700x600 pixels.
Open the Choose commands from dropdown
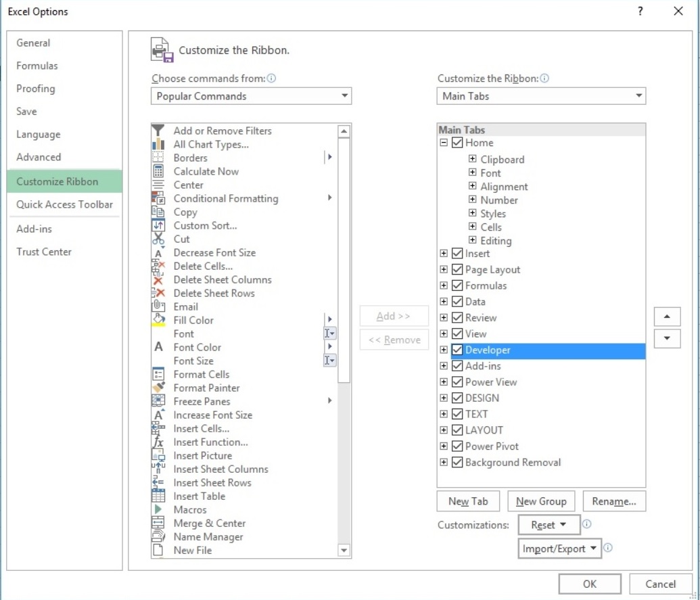coord(252,96)
